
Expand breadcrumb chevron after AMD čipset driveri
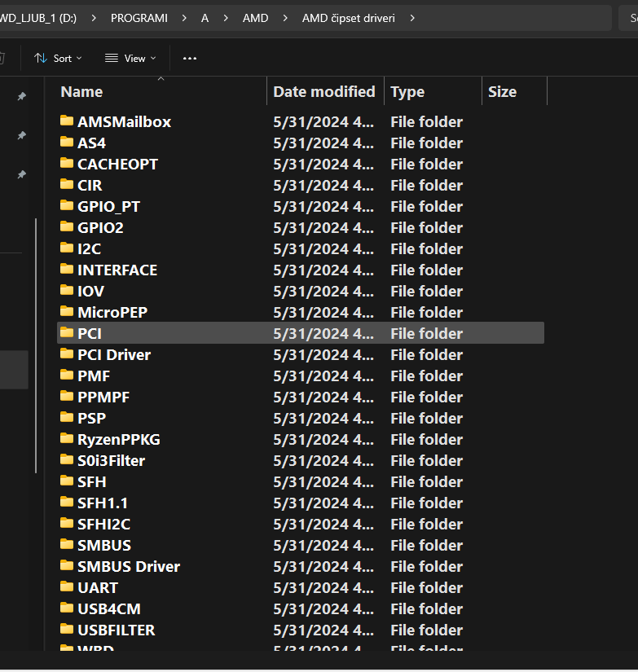pyautogui.click(x=412, y=18)
